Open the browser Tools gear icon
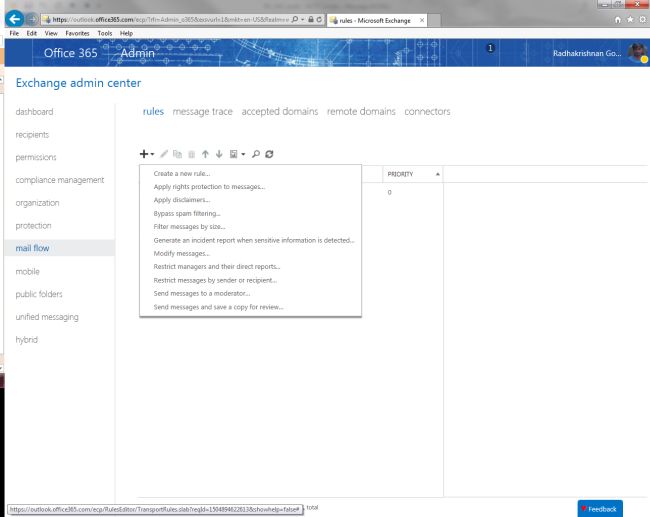Viewport: 650px width, 517px height. coord(643,19)
